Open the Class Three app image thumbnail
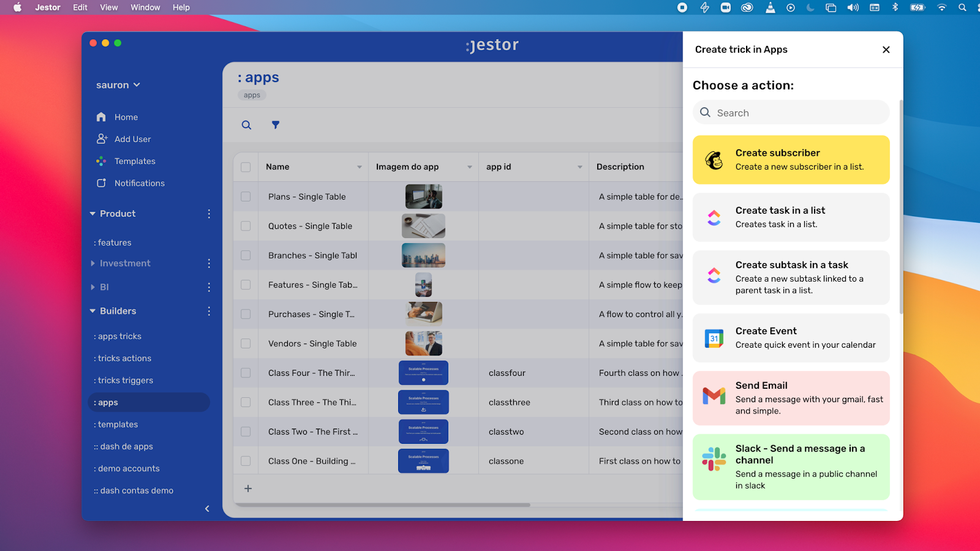The width and height of the screenshot is (980, 551). [x=423, y=402]
